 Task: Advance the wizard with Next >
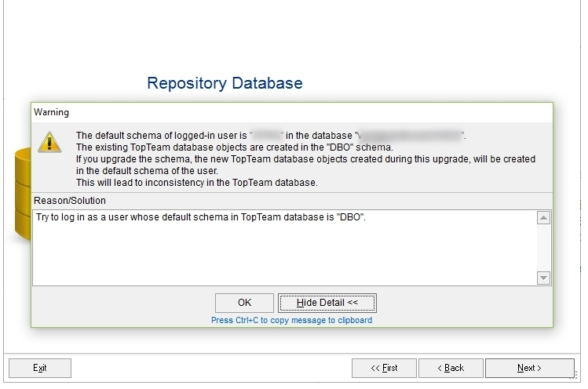pyautogui.click(x=529, y=368)
